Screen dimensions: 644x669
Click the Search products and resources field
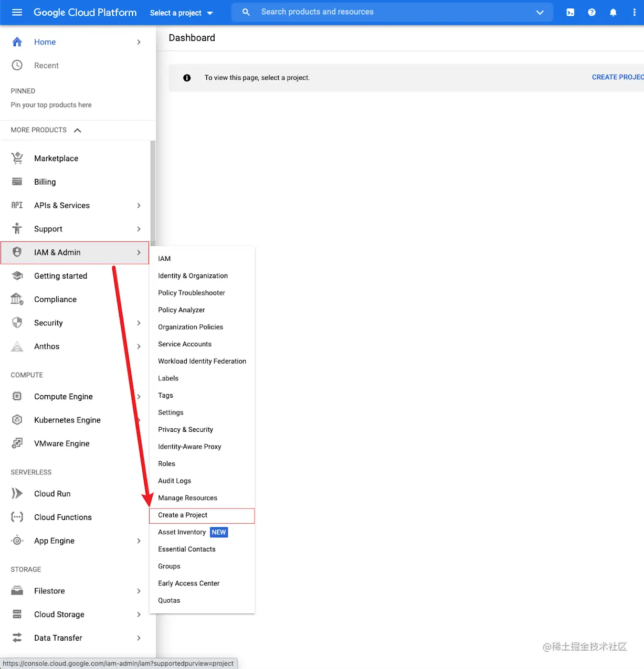[x=393, y=12]
